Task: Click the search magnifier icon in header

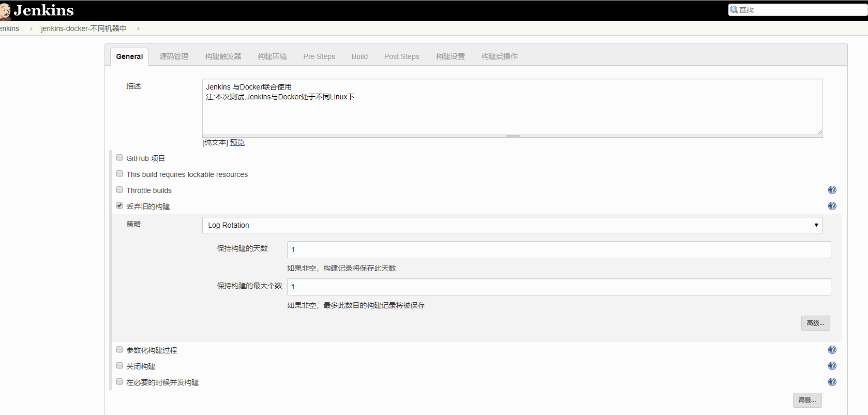Action: 734,10
